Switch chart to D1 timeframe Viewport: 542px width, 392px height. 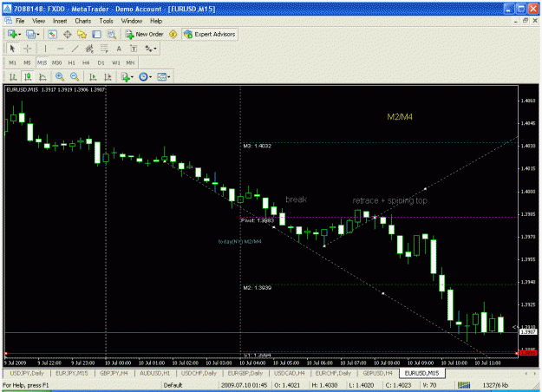click(x=101, y=62)
